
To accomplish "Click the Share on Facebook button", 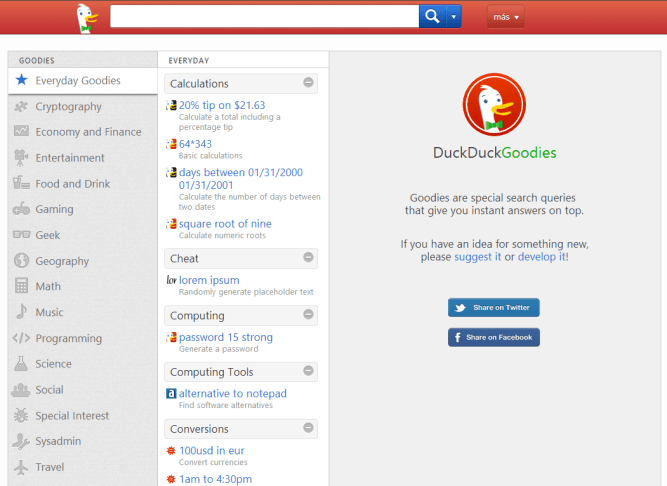I will (493, 337).
